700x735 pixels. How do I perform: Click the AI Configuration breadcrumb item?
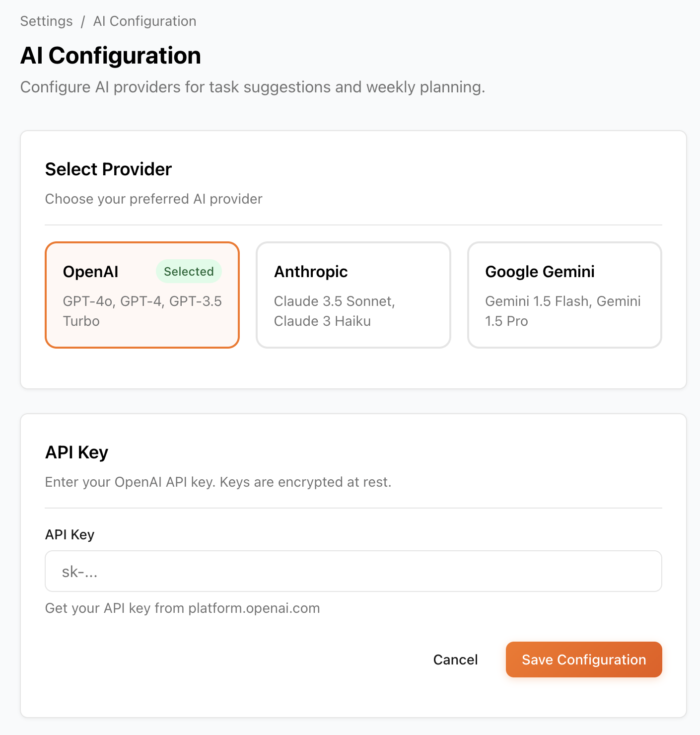click(144, 21)
